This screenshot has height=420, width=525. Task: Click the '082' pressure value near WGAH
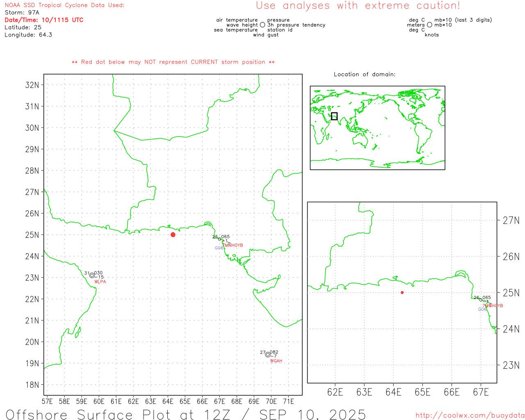point(274,352)
